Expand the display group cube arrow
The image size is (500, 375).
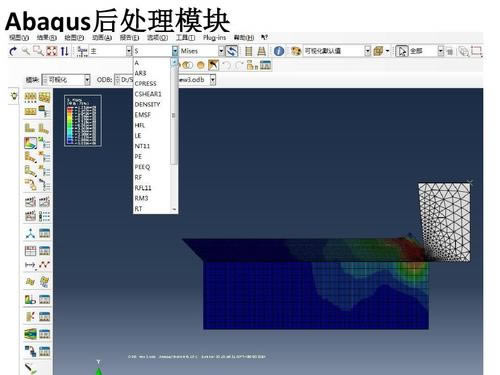click(x=387, y=51)
